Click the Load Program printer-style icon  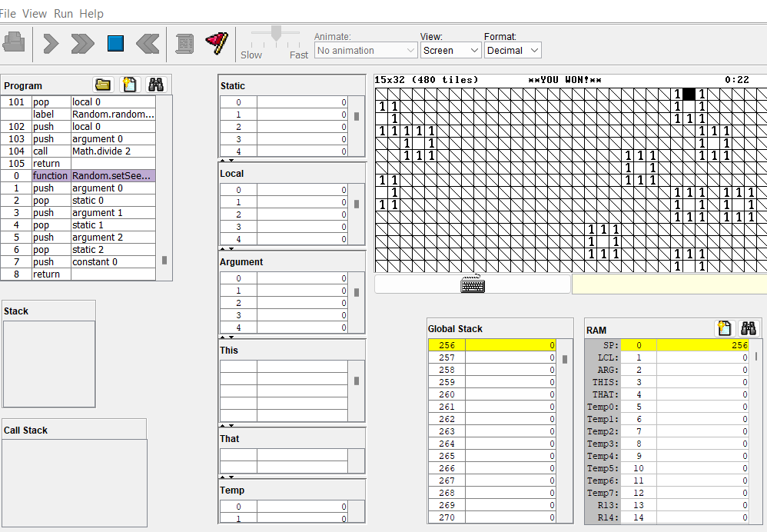[x=14, y=42]
